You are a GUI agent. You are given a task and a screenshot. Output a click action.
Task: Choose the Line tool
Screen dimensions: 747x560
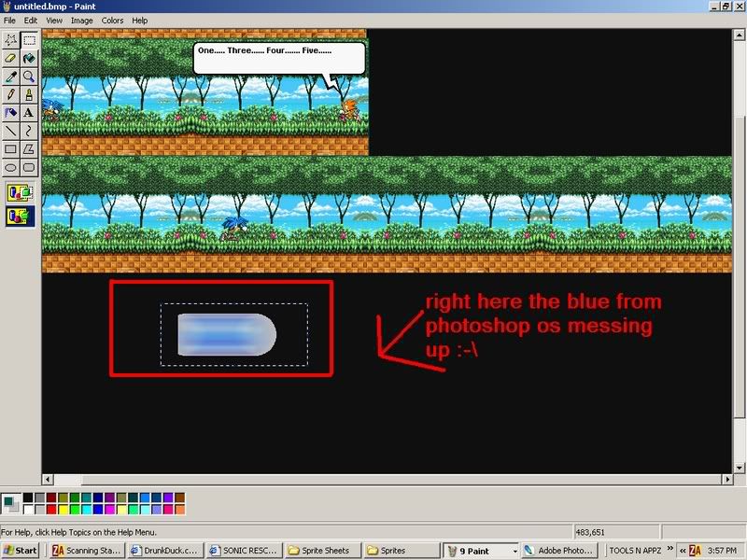pyautogui.click(x=11, y=131)
